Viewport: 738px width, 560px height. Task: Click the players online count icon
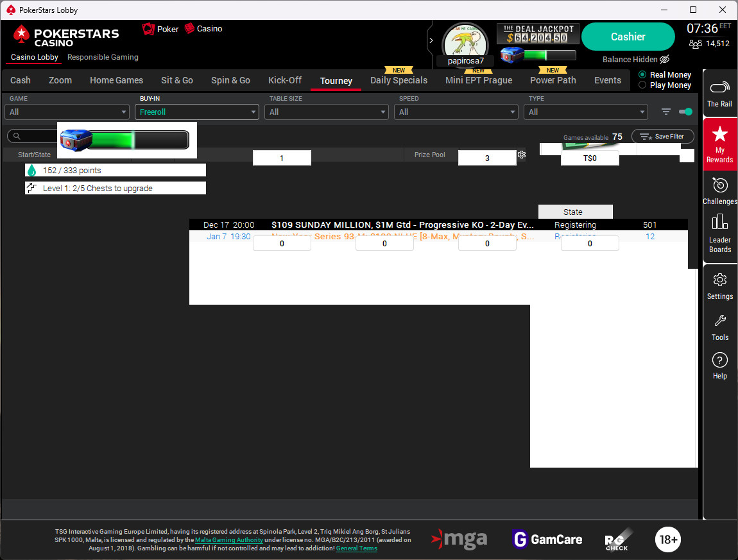695,44
